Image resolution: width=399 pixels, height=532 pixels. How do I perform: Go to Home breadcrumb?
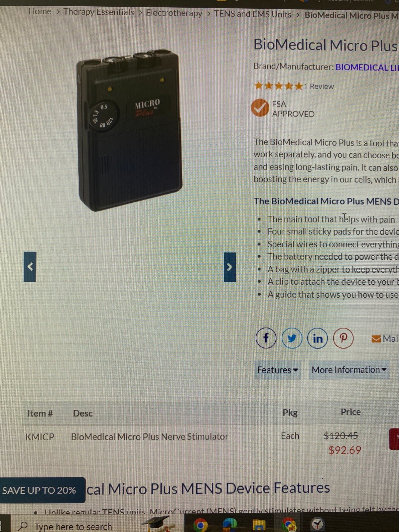[x=40, y=11]
